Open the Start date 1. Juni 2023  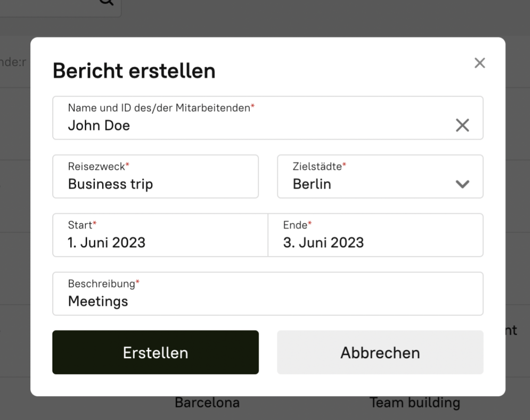coord(160,242)
